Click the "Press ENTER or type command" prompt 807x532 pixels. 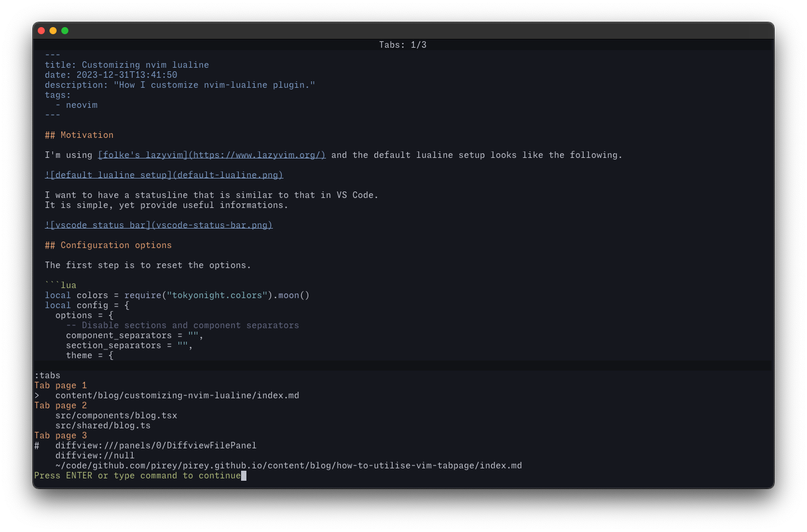[x=137, y=475]
